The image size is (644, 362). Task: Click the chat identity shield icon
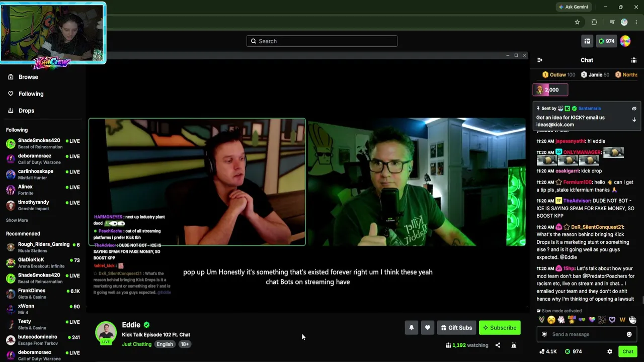pos(544,334)
